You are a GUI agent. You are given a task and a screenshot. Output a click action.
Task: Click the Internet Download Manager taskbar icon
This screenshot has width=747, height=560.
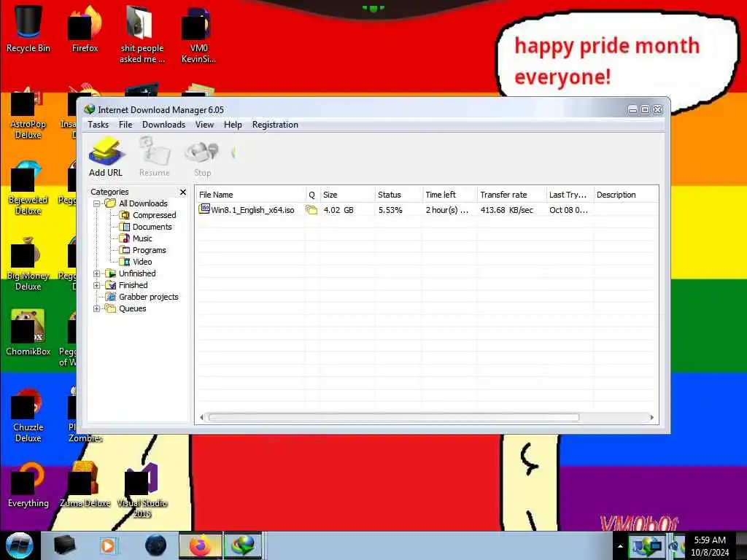pos(243,545)
